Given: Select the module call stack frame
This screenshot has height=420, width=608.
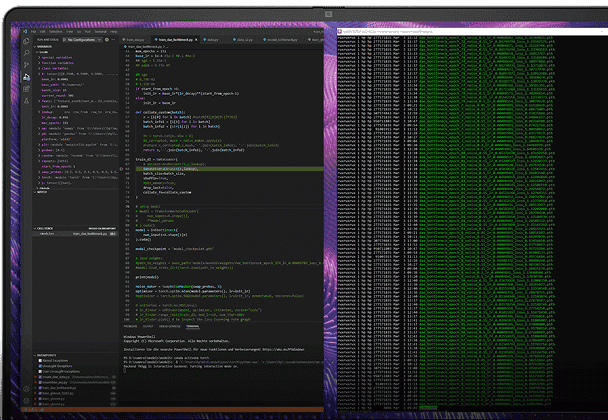Looking at the screenshot, I should click(x=76, y=234).
